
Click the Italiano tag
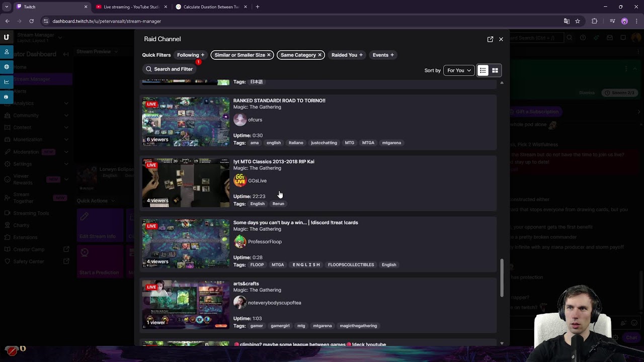(296, 143)
